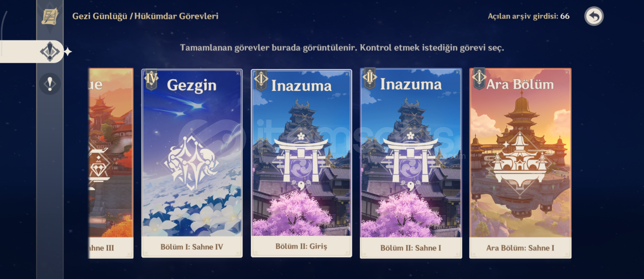Open the Gezgin quest card
Viewport: 644px width, 279px height.
192,163
